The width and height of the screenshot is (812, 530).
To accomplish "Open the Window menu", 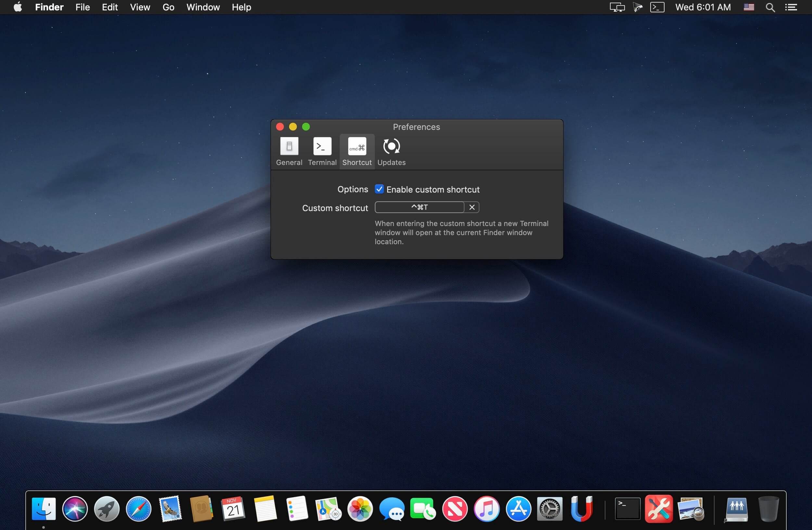I will [x=203, y=7].
